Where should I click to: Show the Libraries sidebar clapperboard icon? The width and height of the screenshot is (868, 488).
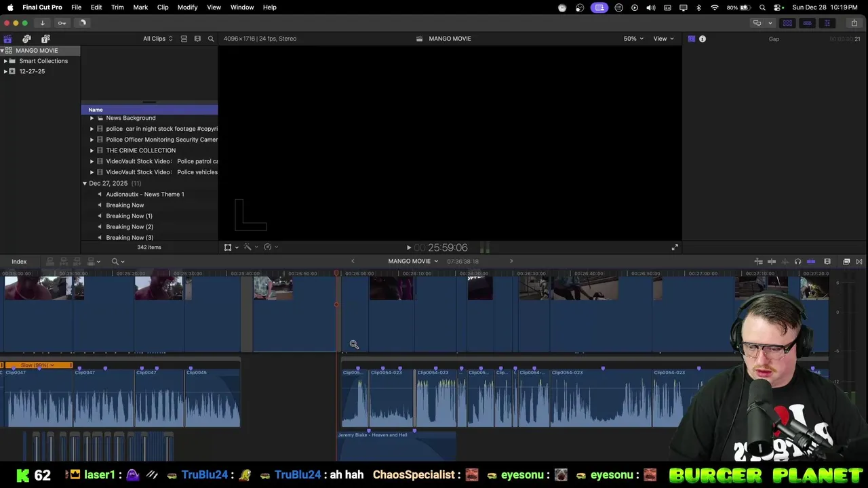coord(7,39)
